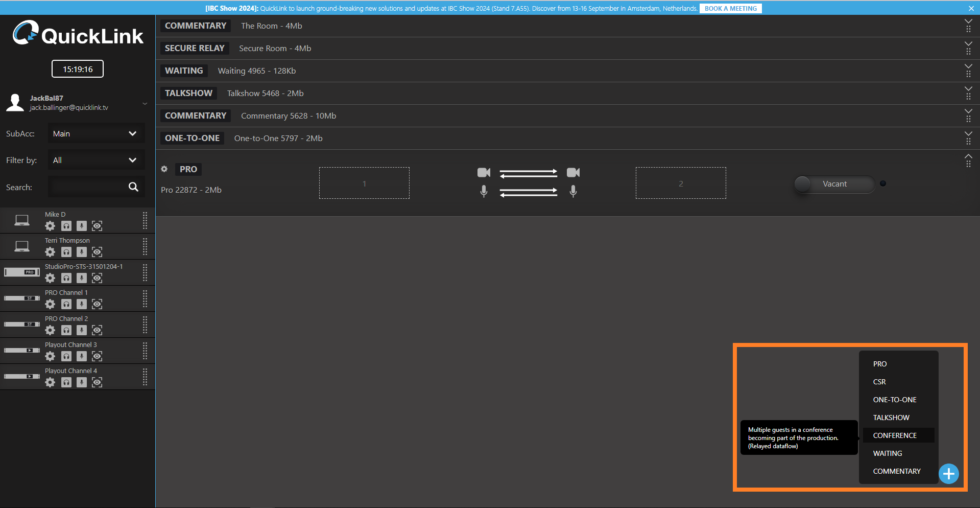
Task: Click headphones icon for Terri Thompson
Action: pos(66,252)
